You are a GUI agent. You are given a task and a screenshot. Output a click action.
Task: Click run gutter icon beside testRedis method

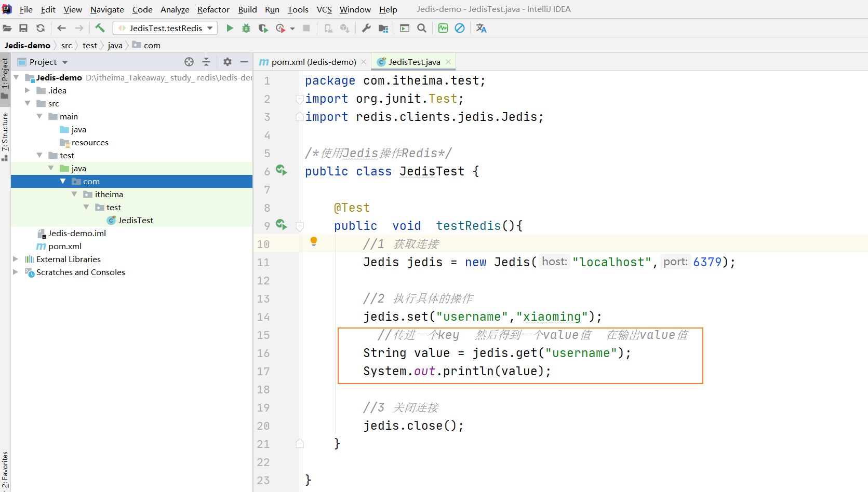click(281, 225)
